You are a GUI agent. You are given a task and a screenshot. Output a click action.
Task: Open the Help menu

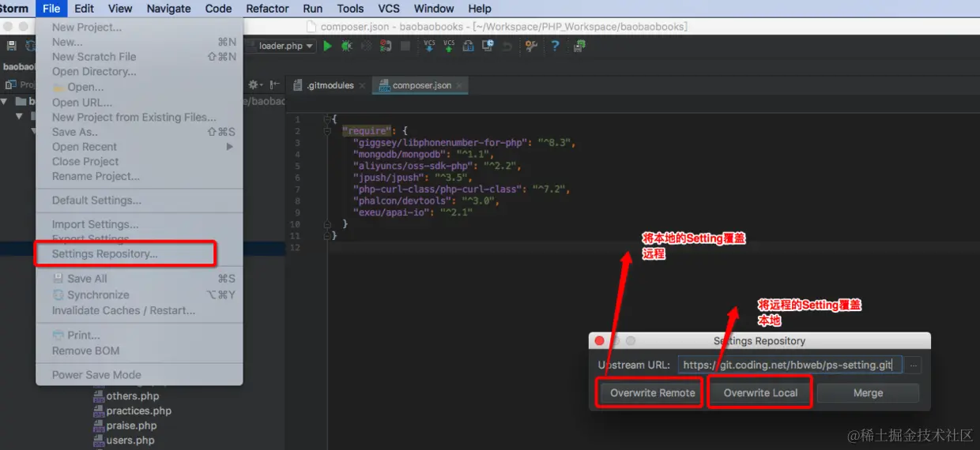click(x=480, y=9)
